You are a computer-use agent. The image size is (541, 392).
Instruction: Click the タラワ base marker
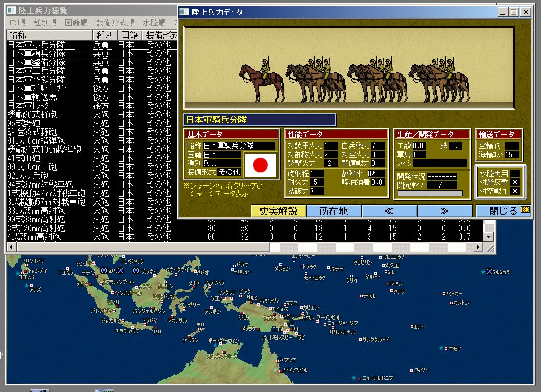pos(391,291)
